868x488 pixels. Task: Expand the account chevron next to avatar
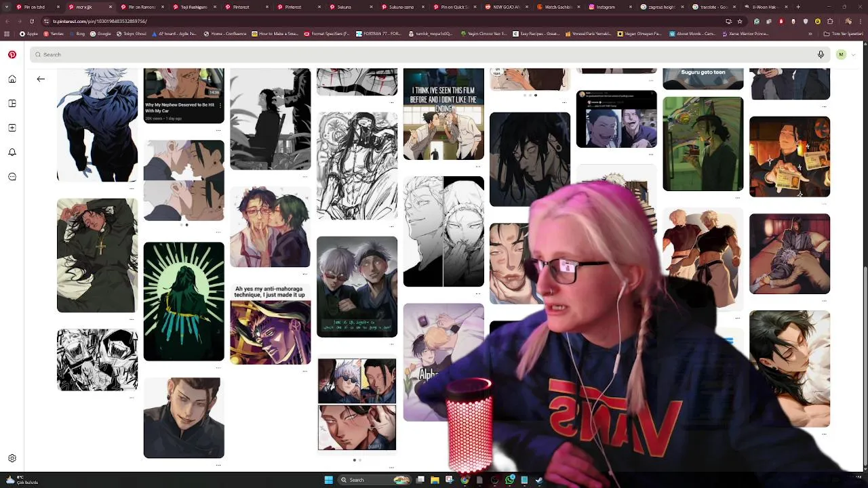(x=852, y=54)
